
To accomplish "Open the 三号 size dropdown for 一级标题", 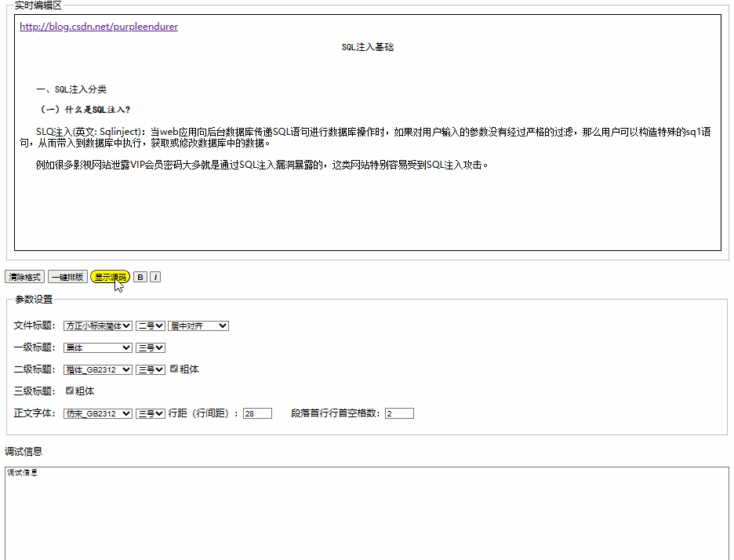I will 150,347.
